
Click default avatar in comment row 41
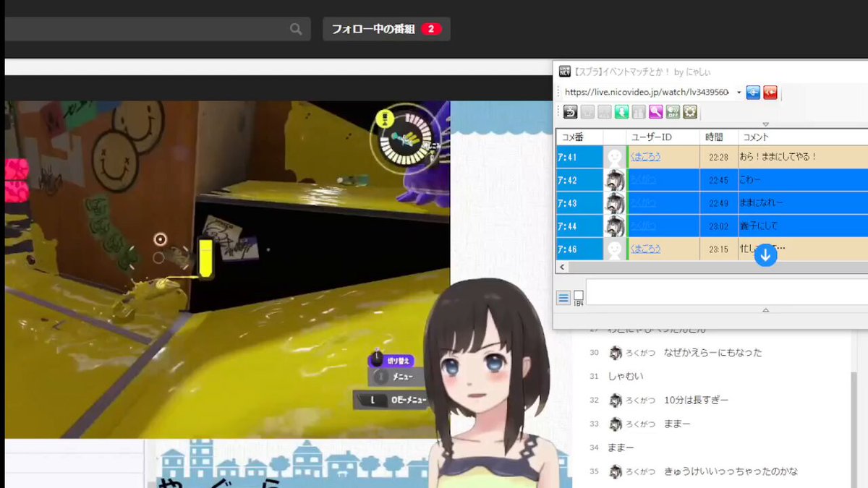615,156
